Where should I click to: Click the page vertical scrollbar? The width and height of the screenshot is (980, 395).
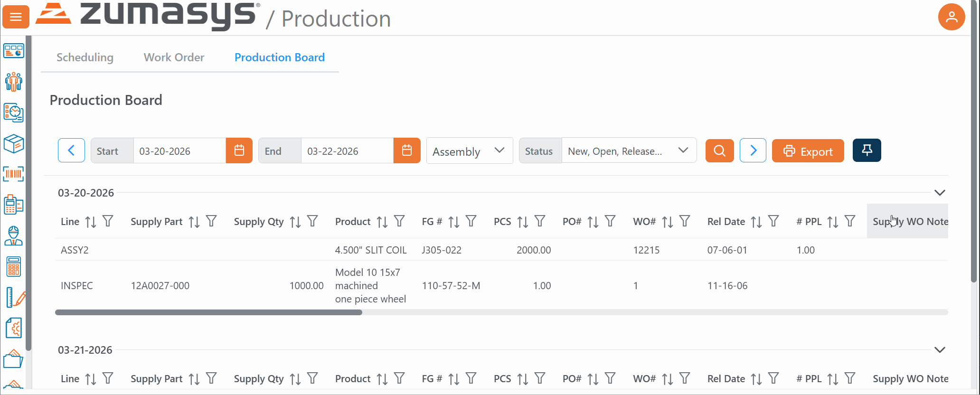[x=974, y=142]
